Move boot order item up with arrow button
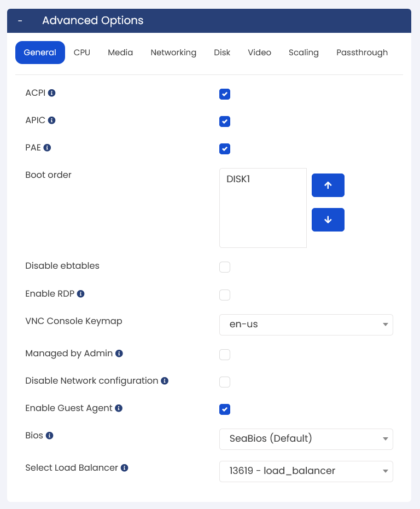 click(328, 186)
